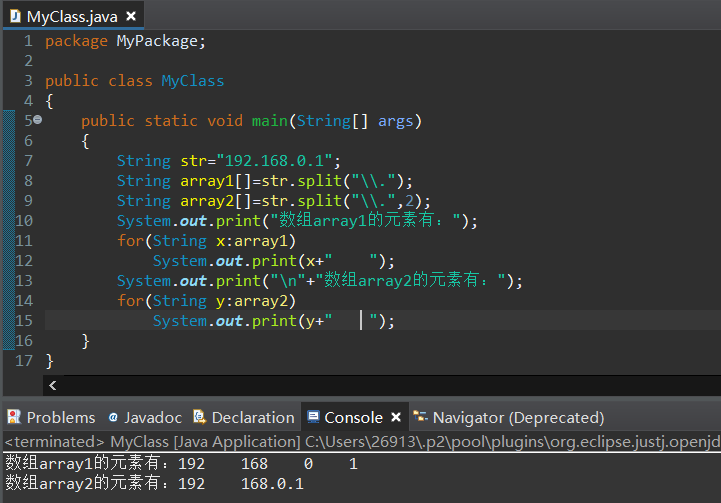Click the MyClass.java file icon in tab
Image resolution: width=721 pixels, height=503 pixels.
15,17
